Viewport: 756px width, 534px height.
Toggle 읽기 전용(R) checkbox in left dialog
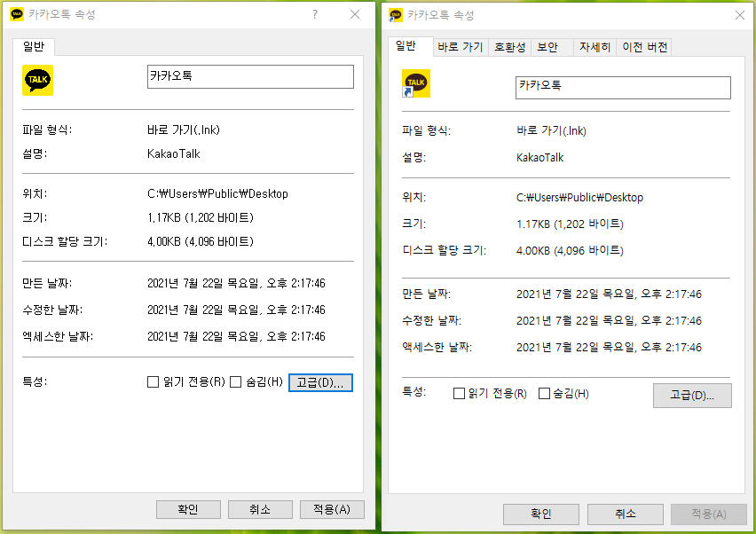coord(153,382)
